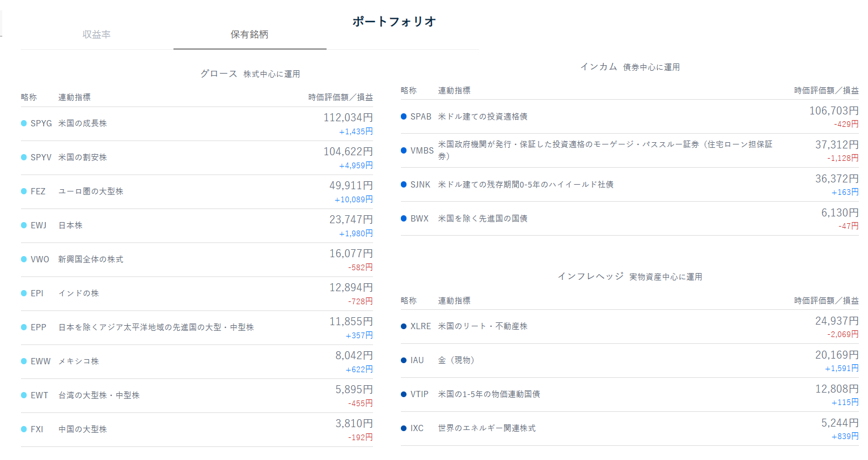Click the bullet dot next to FEZ
868x460 pixels.
[24, 191]
